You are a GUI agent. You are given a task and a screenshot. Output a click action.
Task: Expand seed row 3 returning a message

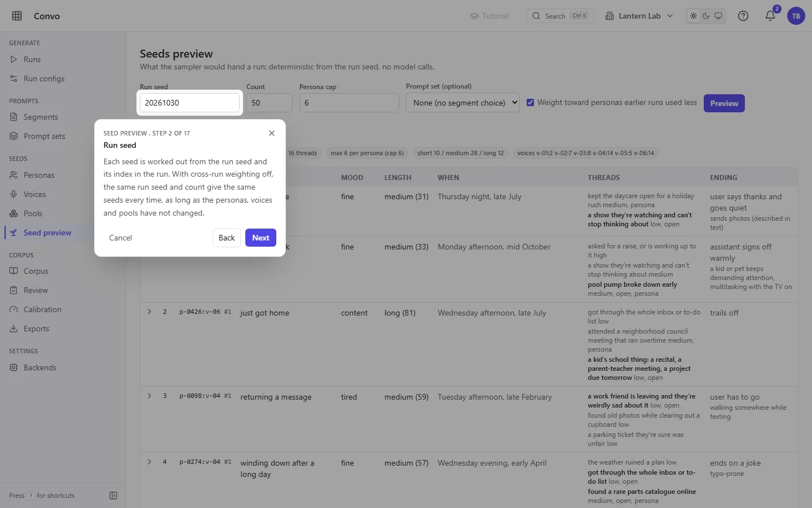tap(149, 396)
